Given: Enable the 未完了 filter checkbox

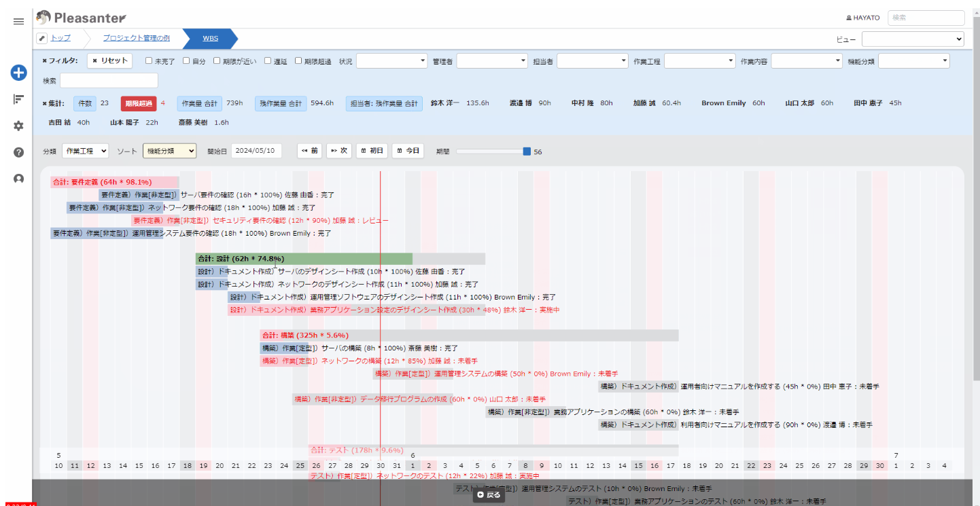Looking at the screenshot, I should point(149,61).
